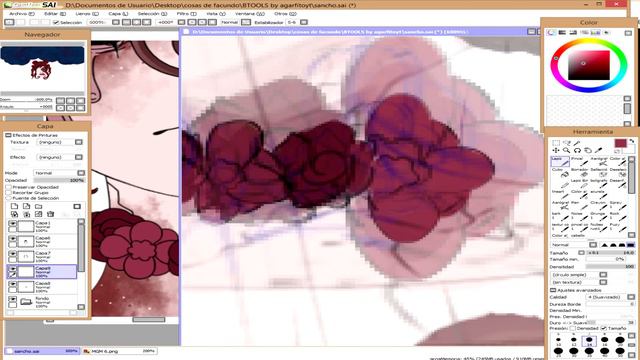Open the layer Modo Normal dropdown

click(x=81, y=173)
